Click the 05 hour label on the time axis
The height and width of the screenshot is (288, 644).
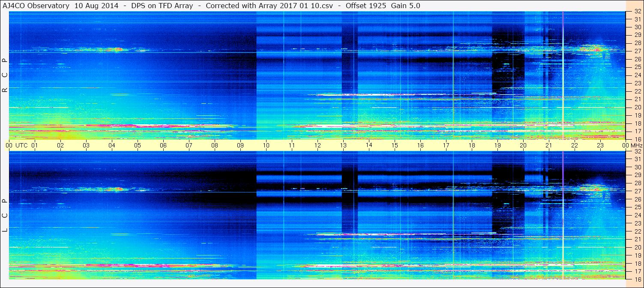(138, 145)
